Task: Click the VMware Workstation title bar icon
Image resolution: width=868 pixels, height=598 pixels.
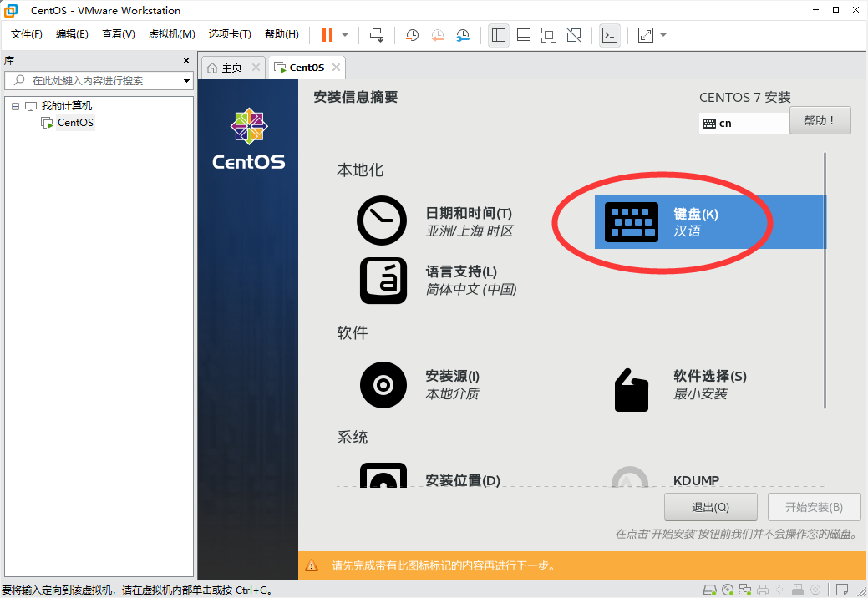Action: click(11, 10)
